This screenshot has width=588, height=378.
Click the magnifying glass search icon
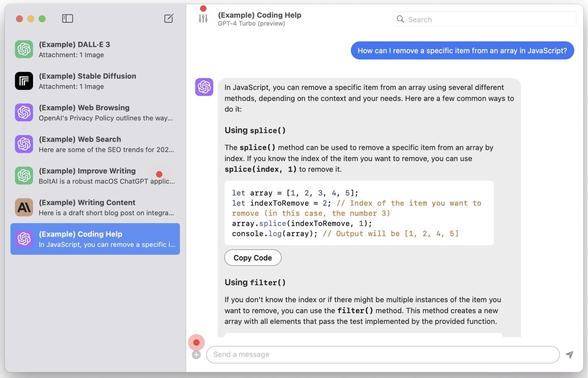pos(400,19)
